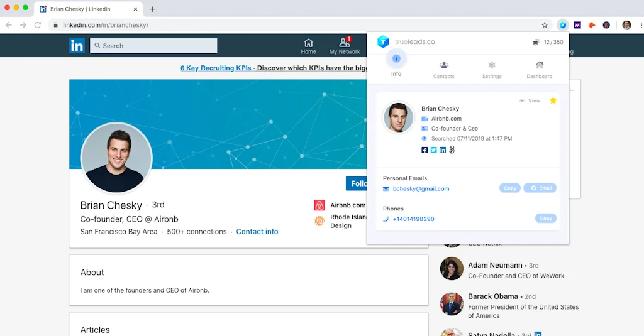Image resolution: width=644 pixels, height=336 pixels.
Task: Switch to the Contacts tab
Action: point(443,70)
